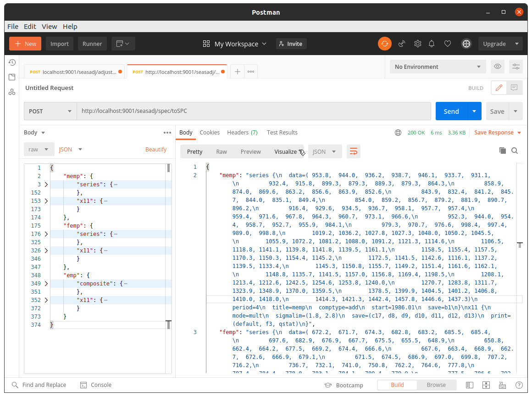Click the network globe icon near status
532x397 pixels.
(x=398, y=133)
